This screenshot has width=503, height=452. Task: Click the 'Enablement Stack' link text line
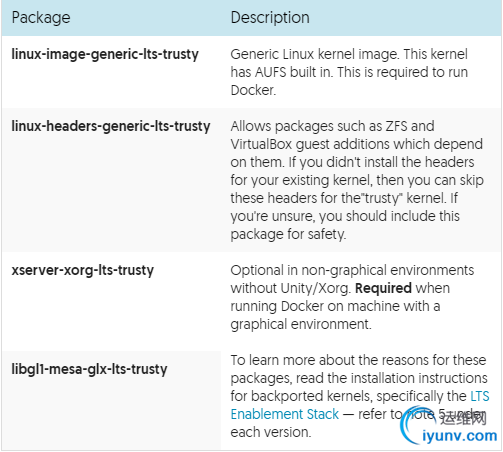pos(284,414)
